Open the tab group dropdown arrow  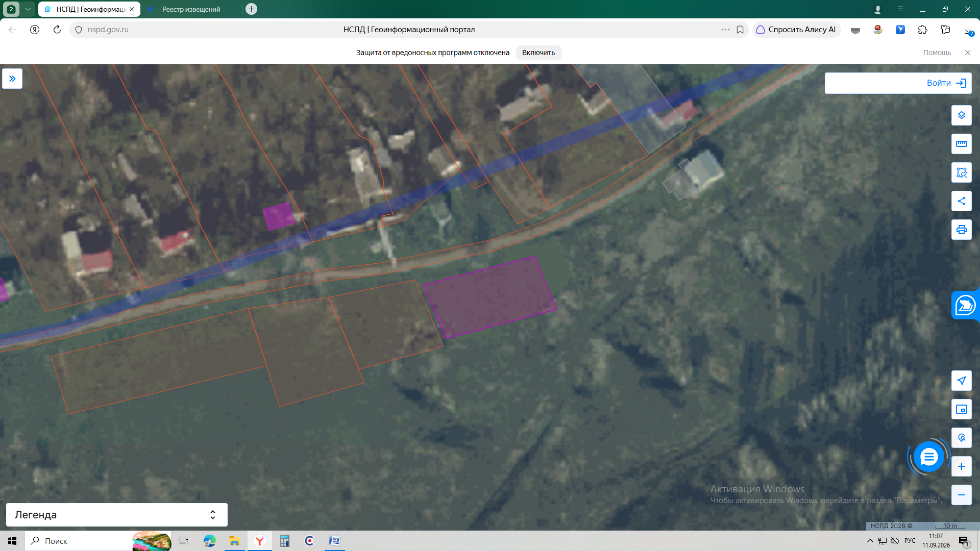[28, 9]
